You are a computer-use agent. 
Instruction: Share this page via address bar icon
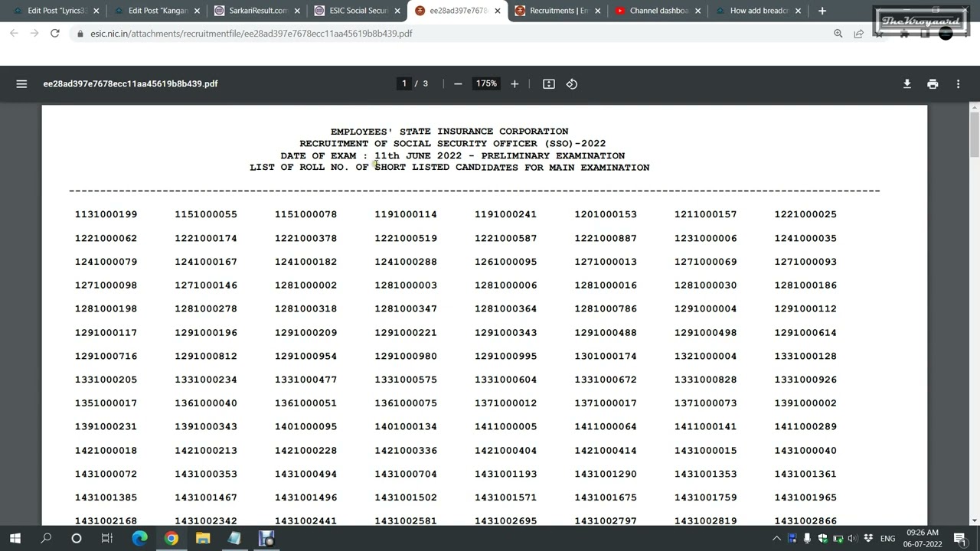pyautogui.click(x=858, y=34)
